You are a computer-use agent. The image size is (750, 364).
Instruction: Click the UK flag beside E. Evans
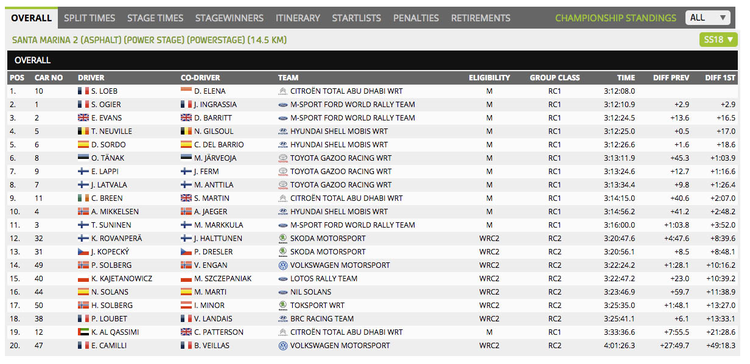point(83,118)
